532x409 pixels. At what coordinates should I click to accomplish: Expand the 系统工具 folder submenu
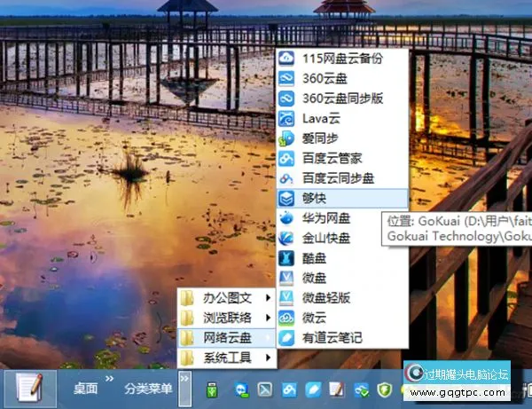point(227,358)
